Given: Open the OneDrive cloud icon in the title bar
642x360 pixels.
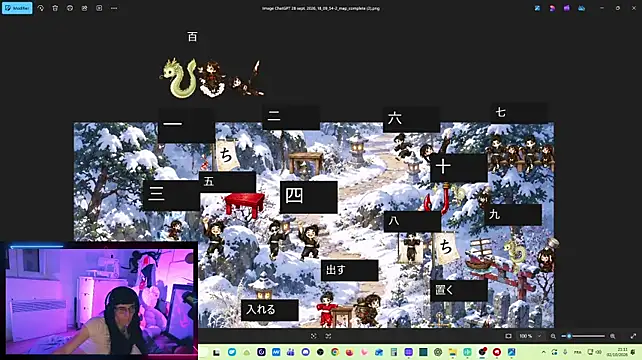Looking at the screenshot, I should pyautogui.click(x=581, y=8).
